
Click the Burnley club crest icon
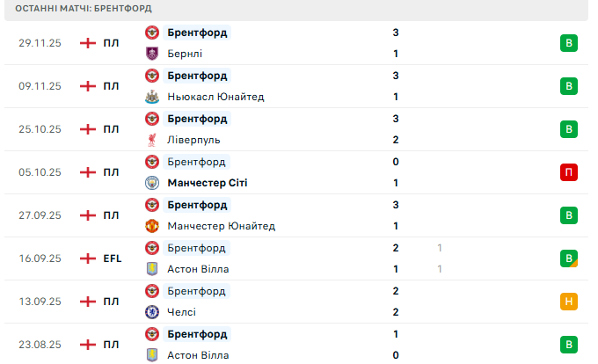[x=151, y=54]
